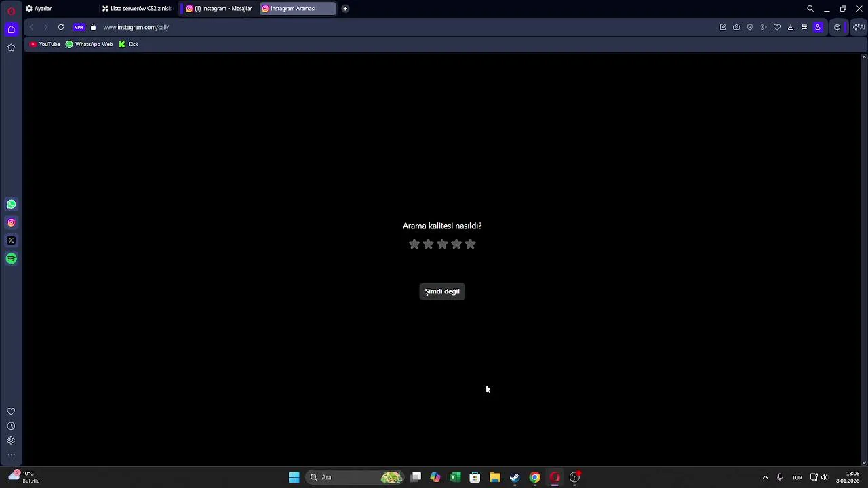Open the shield privacy protection icon
This screenshot has height=488, width=868.
click(750, 27)
